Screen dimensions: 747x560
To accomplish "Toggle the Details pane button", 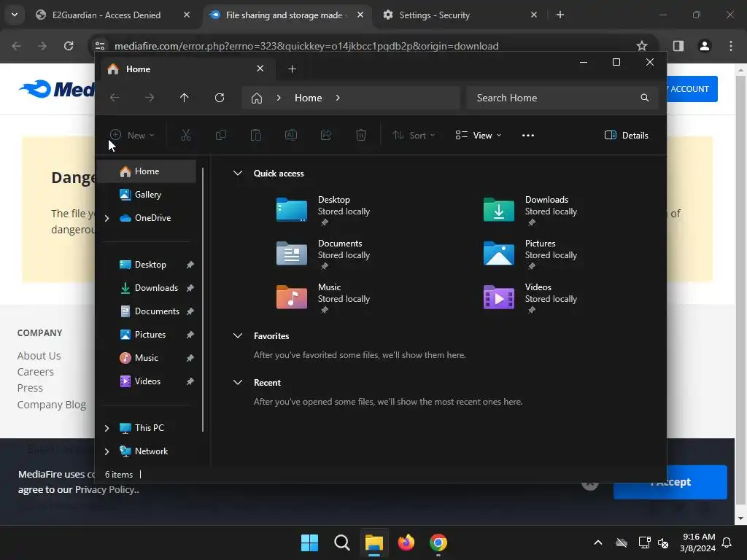I will click(626, 135).
